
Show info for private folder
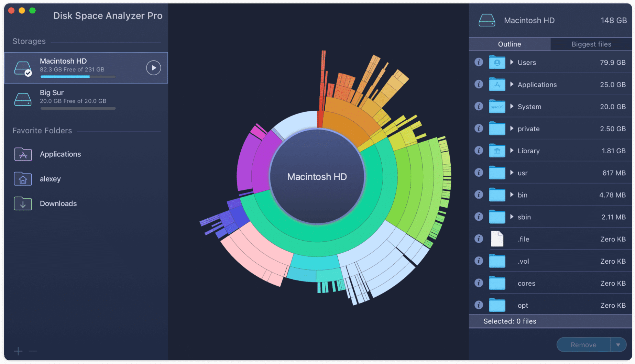coord(479,128)
